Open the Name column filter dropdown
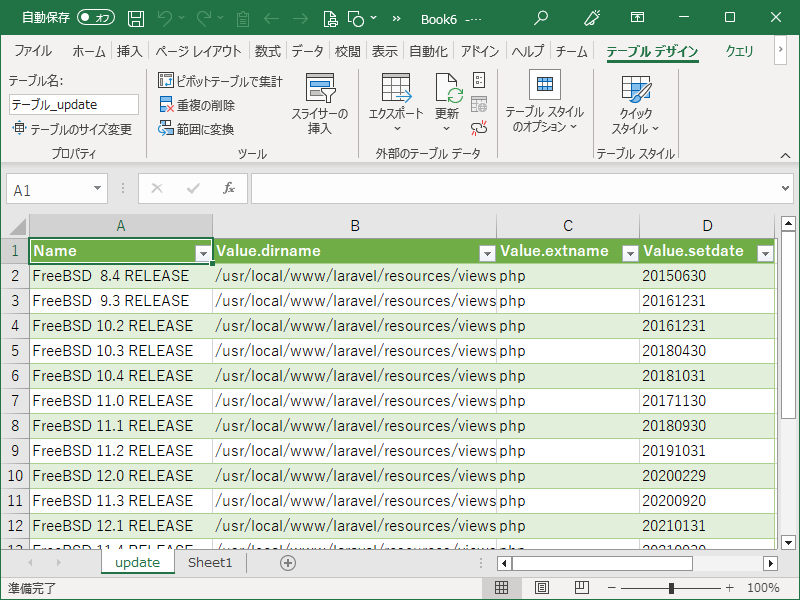The height and width of the screenshot is (600, 800). [x=204, y=253]
